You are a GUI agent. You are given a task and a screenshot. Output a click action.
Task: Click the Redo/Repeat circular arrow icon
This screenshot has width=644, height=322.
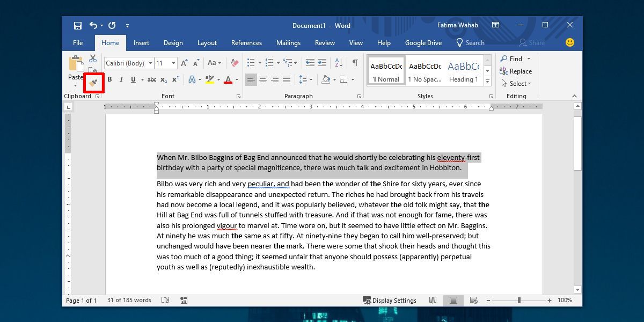point(112,25)
